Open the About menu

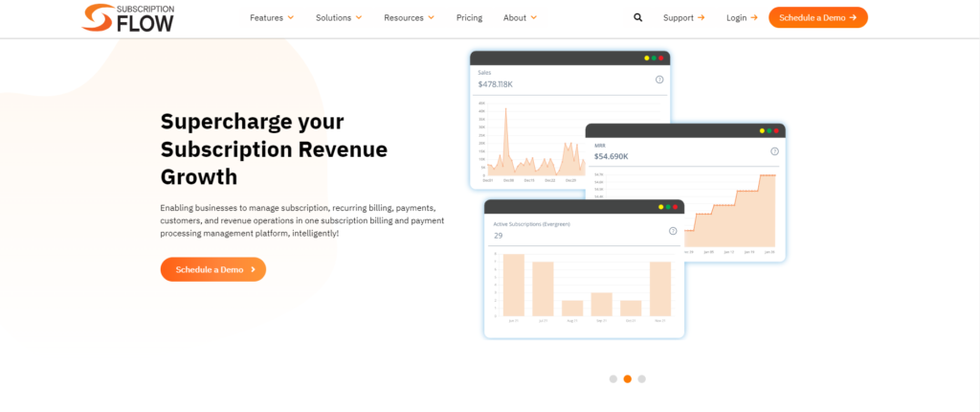(520, 17)
